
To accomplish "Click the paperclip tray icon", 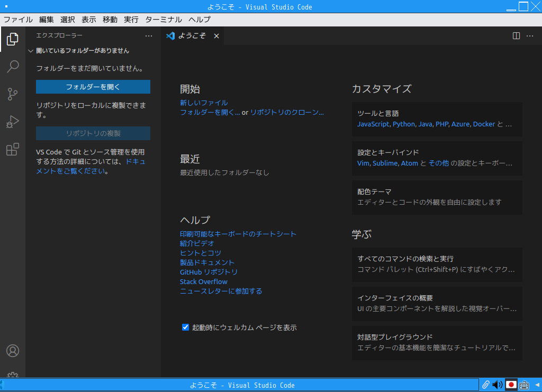I will 486,385.
